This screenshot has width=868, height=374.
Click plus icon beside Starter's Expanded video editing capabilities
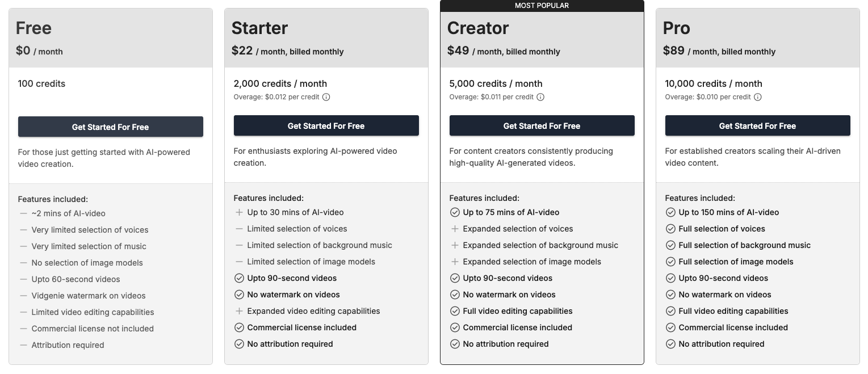pos(239,311)
